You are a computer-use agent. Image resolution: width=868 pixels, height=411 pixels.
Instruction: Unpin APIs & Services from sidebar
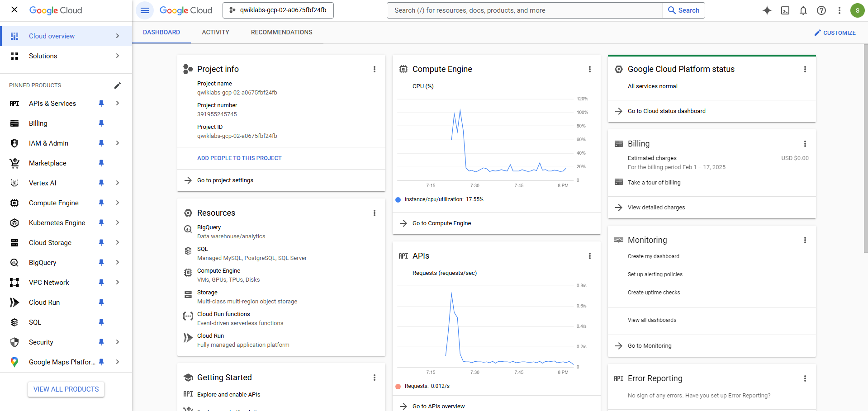click(x=101, y=104)
